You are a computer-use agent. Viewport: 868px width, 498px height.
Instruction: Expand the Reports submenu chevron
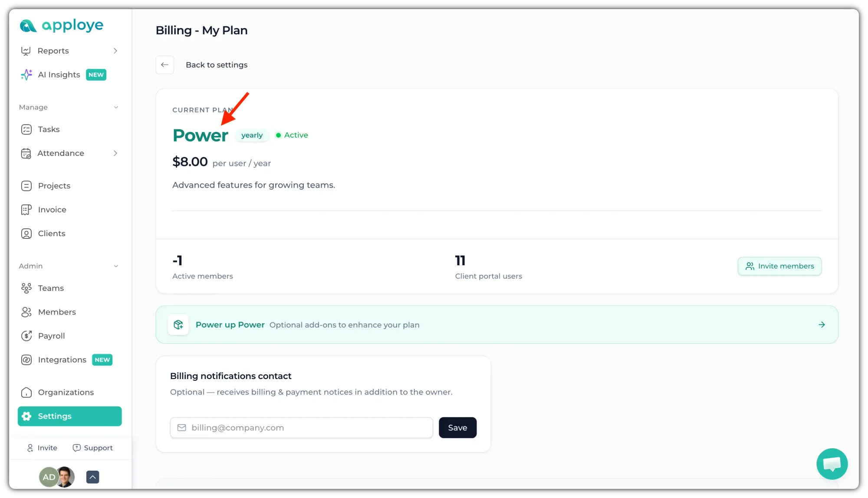[115, 51]
